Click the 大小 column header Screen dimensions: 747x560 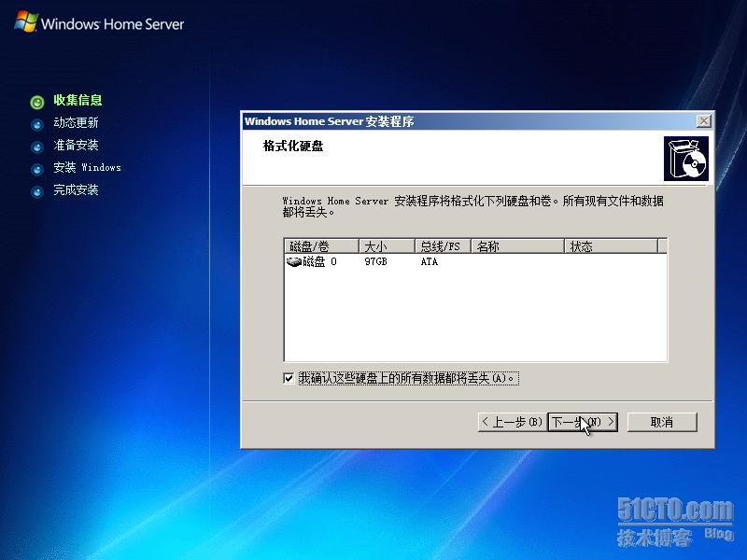(387, 246)
